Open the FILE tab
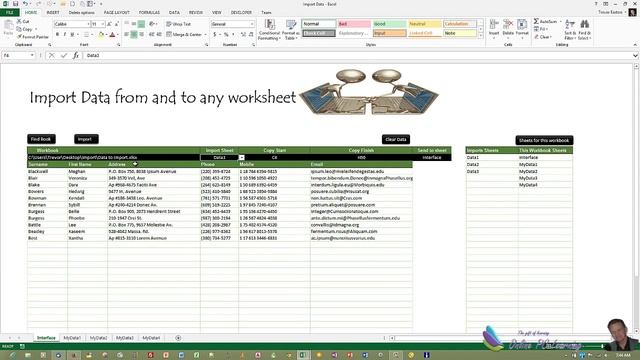 10,13
